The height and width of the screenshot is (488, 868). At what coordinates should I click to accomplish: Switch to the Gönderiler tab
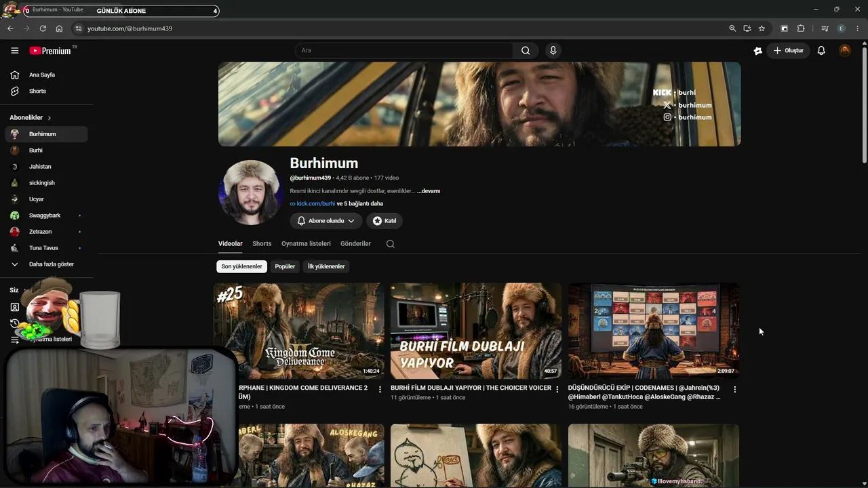pos(356,244)
